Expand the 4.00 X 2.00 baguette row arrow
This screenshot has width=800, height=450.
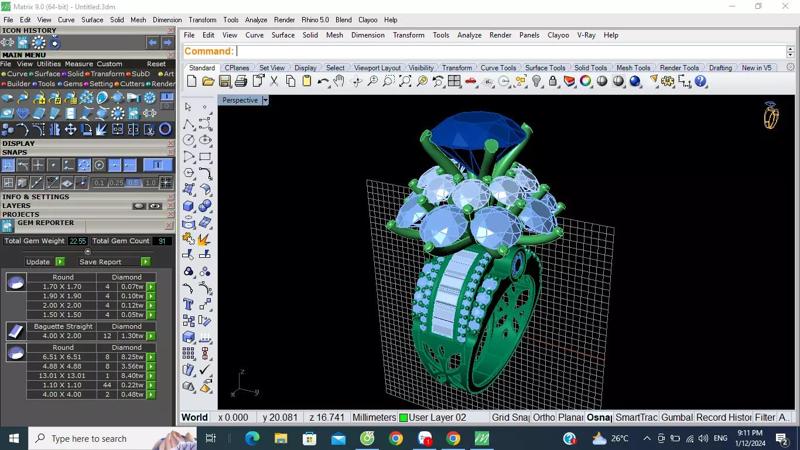click(x=151, y=336)
